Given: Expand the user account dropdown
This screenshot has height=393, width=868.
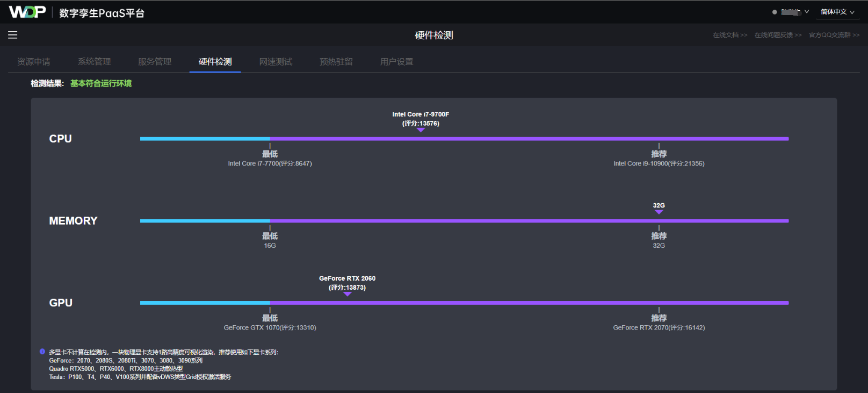Looking at the screenshot, I should coord(795,12).
